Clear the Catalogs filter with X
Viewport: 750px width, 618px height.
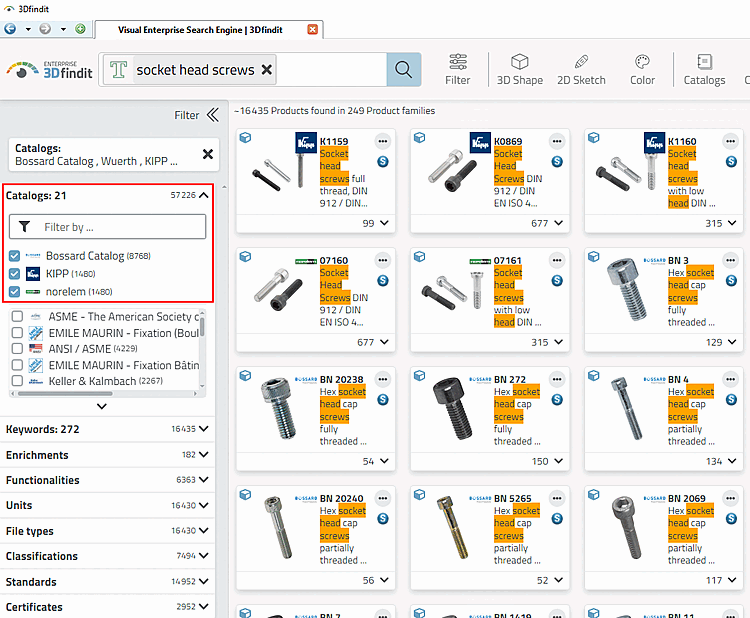point(208,154)
